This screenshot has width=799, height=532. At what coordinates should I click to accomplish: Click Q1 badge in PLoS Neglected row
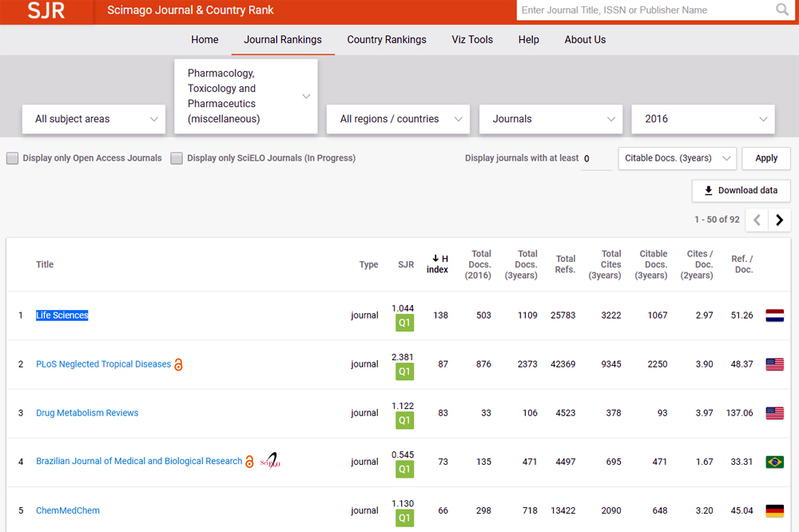click(x=404, y=371)
